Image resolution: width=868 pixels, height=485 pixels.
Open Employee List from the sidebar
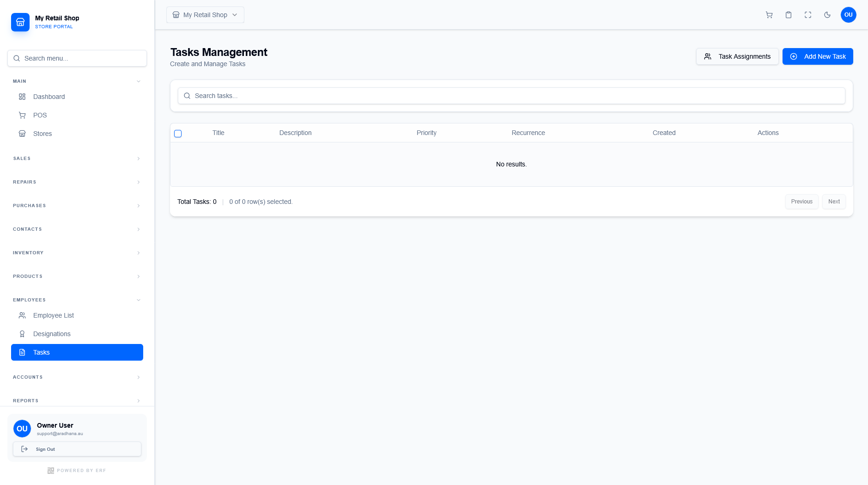click(x=54, y=315)
